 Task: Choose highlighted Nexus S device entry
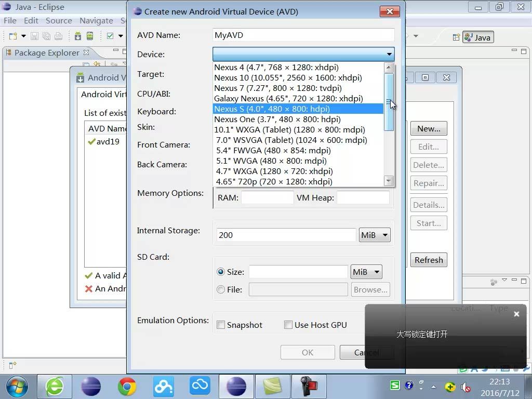(x=298, y=109)
